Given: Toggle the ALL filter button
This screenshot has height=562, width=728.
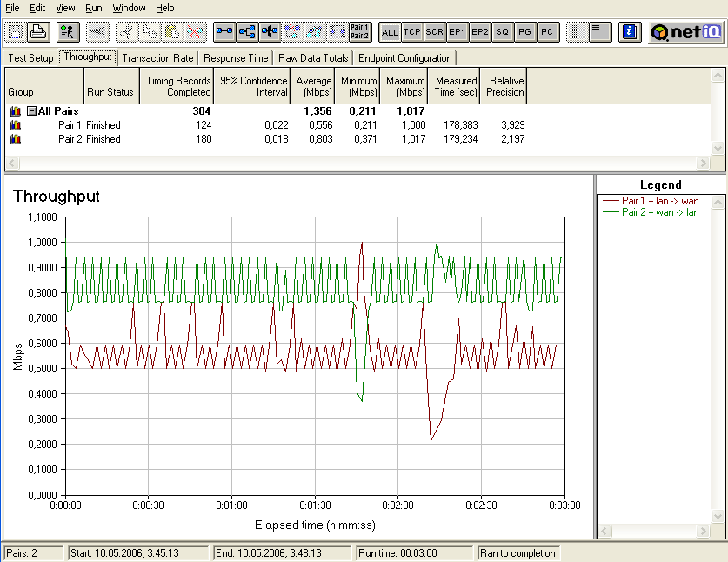Looking at the screenshot, I should [390, 32].
